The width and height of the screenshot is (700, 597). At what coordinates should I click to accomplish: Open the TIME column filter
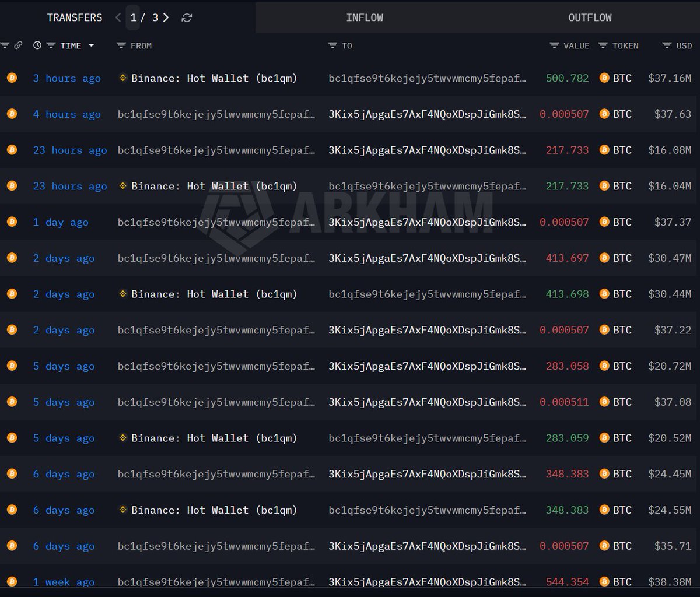(x=51, y=45)
